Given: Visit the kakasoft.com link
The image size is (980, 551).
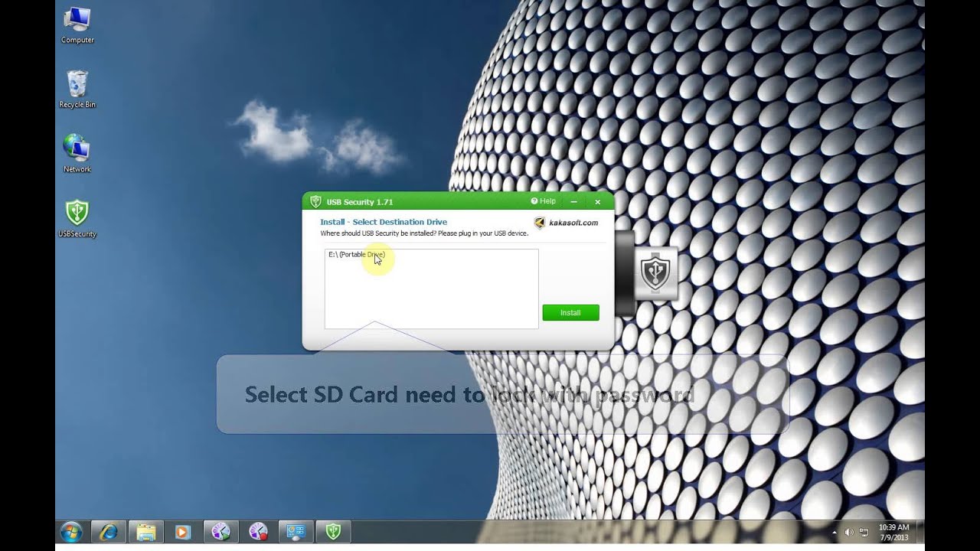Looking at the screenshot, I should pyautogui.click(x=567, y=223).
